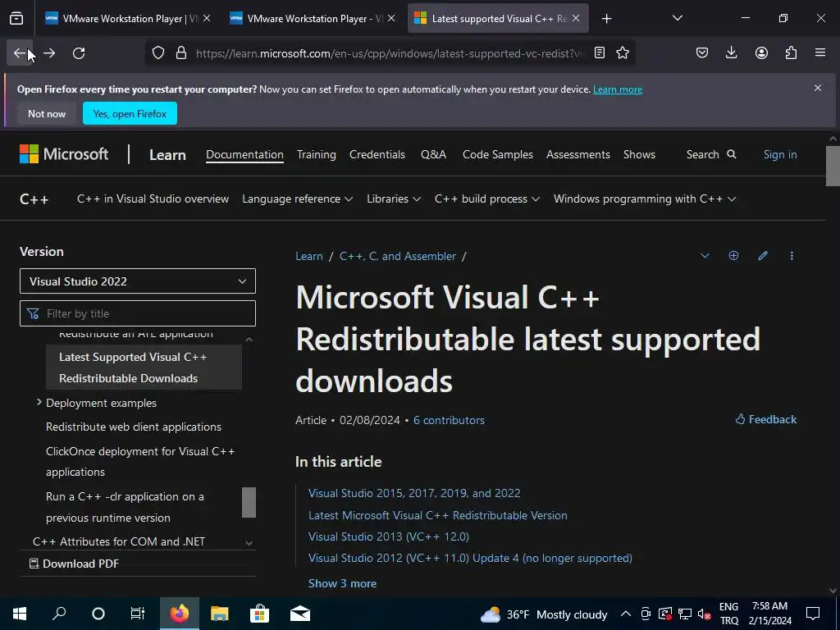The width and height of the screenshot is (840, 630).
Task: Open Windows Start menu
Action: 20,614
